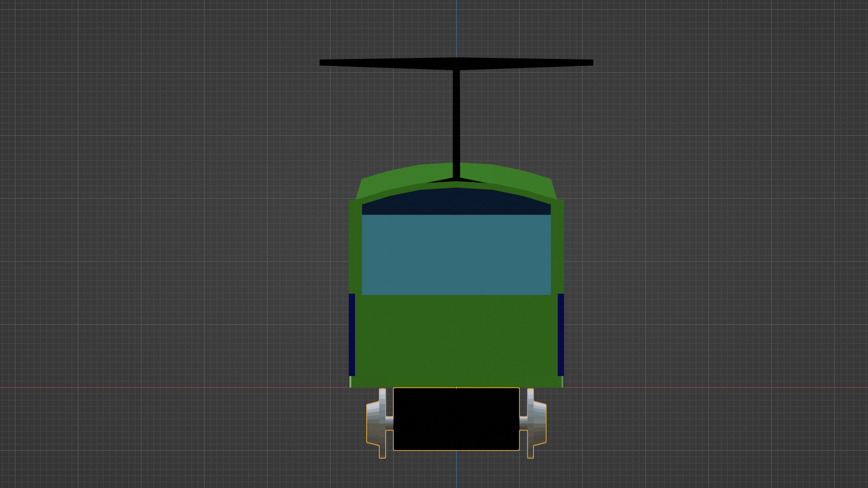Click the black undercarriage box between wheels
868x488 pixels.
tap(456, 419)
